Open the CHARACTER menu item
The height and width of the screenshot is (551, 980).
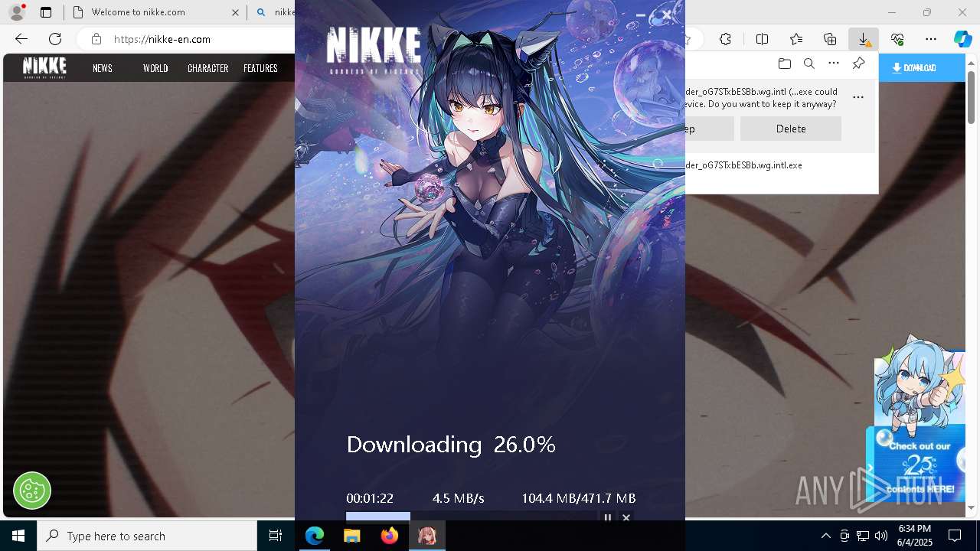click(x=207, y=68)
